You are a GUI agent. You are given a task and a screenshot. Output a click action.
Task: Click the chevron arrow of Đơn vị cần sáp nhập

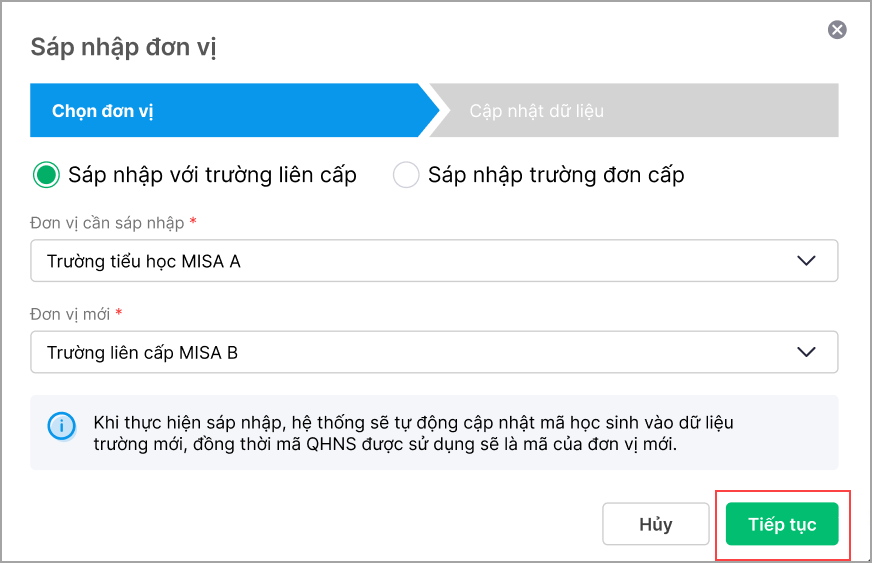pyautogui.click(x=807, y=261)
